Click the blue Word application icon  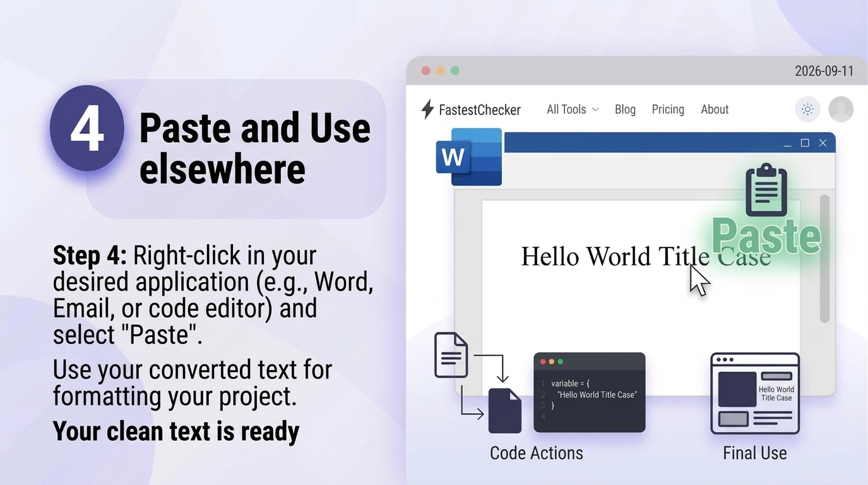click(x=469, y=157)
